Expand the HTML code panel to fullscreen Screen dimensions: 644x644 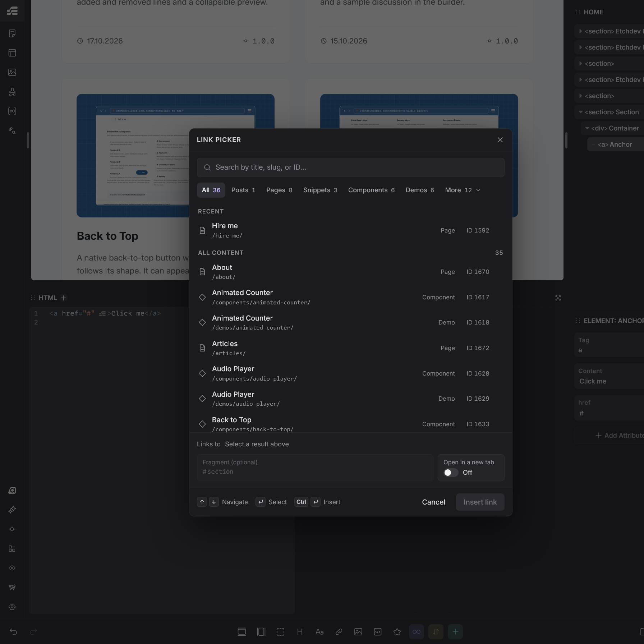[558, 298]
